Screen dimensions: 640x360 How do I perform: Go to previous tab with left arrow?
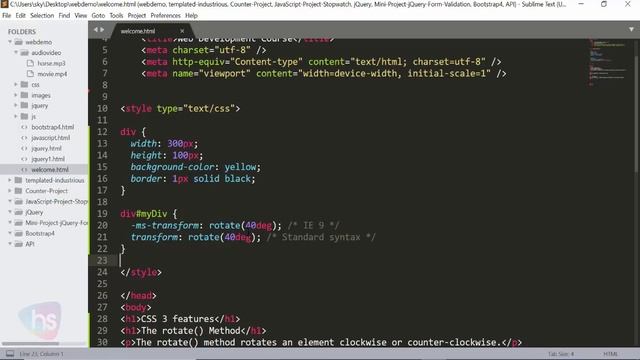pos(96,29)
